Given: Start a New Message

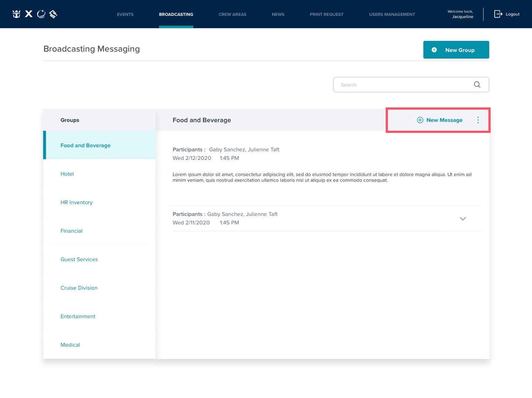Looking at the screenshot, I should pos(440,120).
